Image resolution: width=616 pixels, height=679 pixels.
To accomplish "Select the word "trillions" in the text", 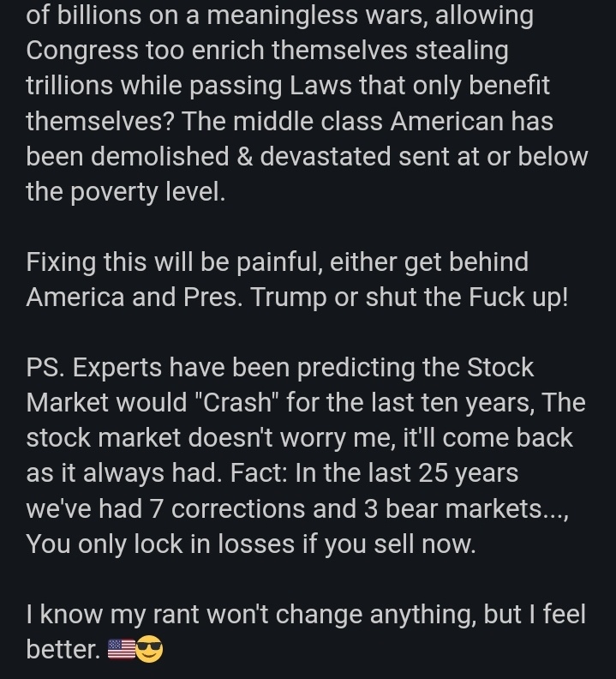I will coord(69,86).
